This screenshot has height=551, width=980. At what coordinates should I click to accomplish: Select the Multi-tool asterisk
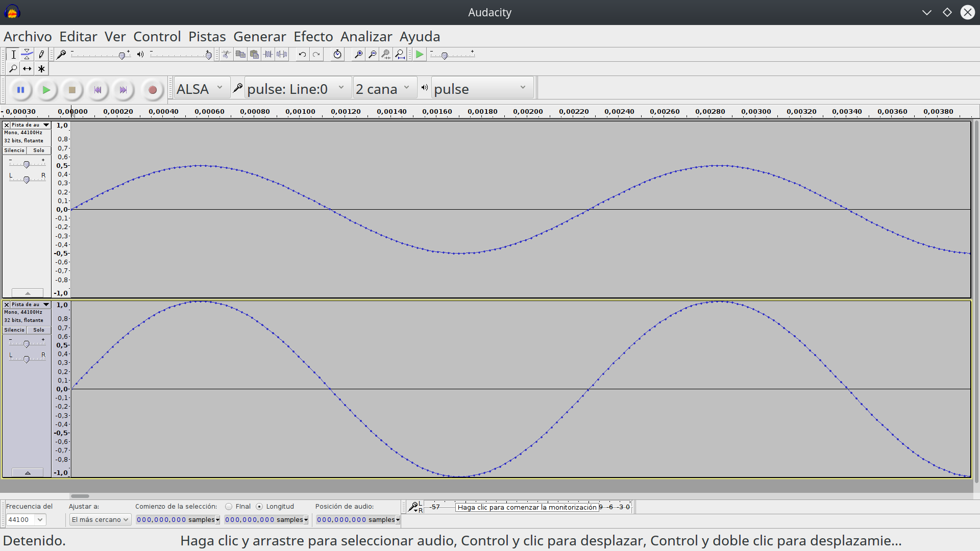pos(41,69)
